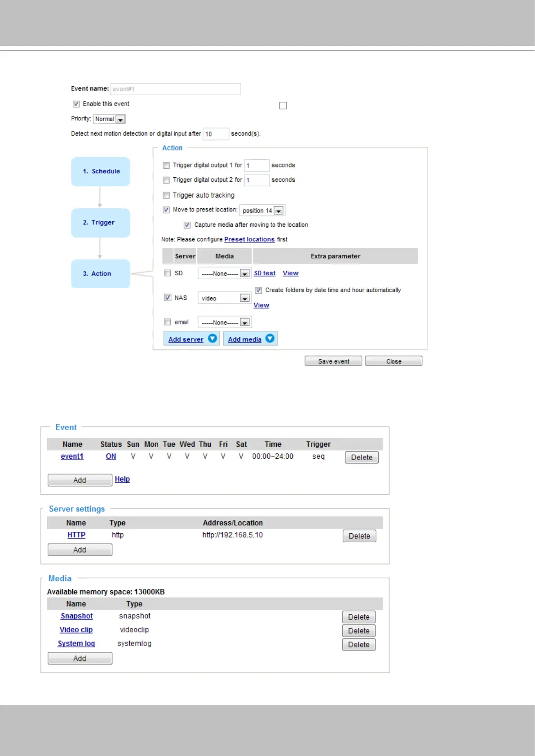Click the SD test link
Viewport: 535px width, 756px height.
pos(265,273)
